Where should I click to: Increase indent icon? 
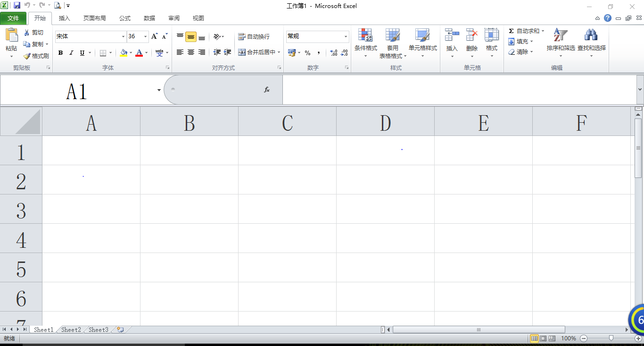point(228,52)
